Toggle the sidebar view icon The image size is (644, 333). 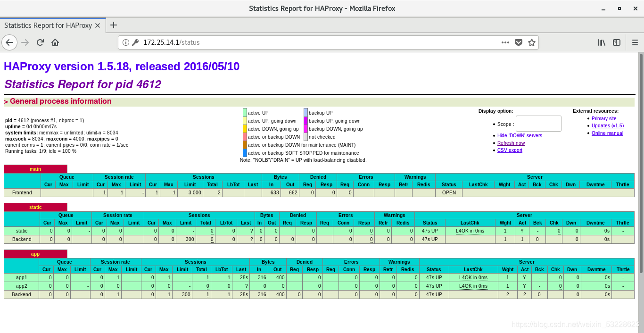click(617, 42)
